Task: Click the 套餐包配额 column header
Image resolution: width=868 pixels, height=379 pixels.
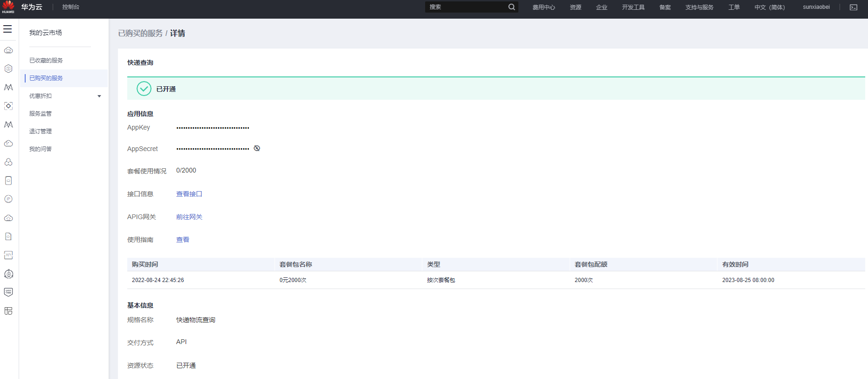Action: (591, 264)
